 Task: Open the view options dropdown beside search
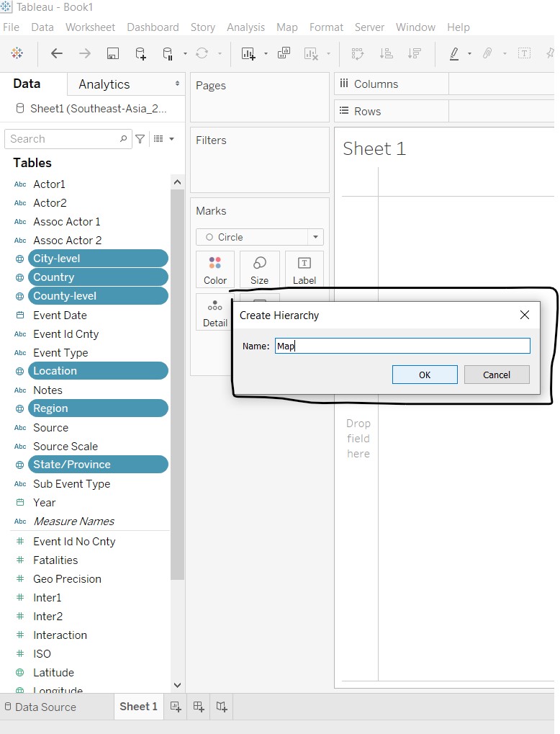(x=164, y=139)
